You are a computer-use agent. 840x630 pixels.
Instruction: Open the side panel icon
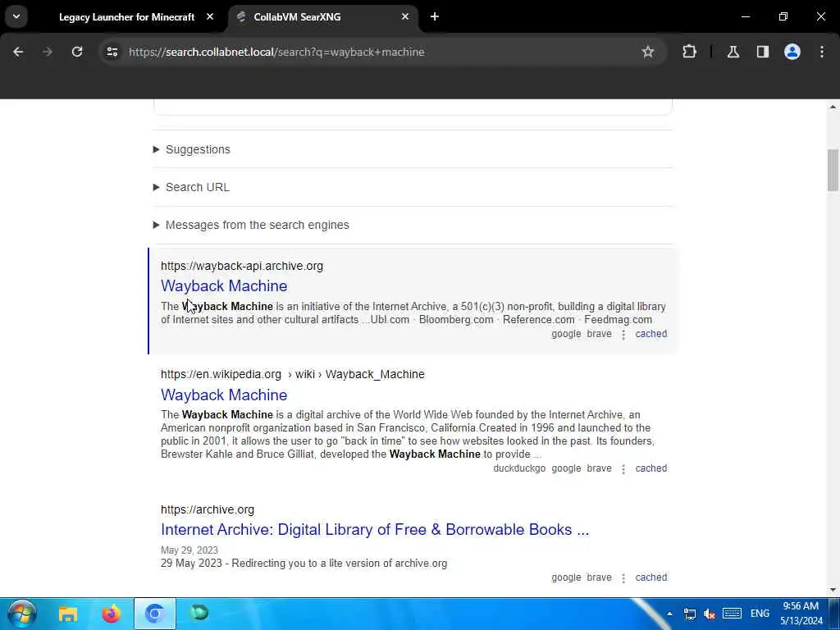pyautogui.click(x=763, y=52)
